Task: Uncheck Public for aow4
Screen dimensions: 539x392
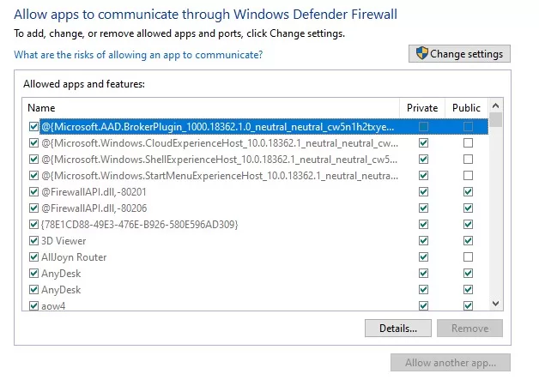Action: coord(468,305)
